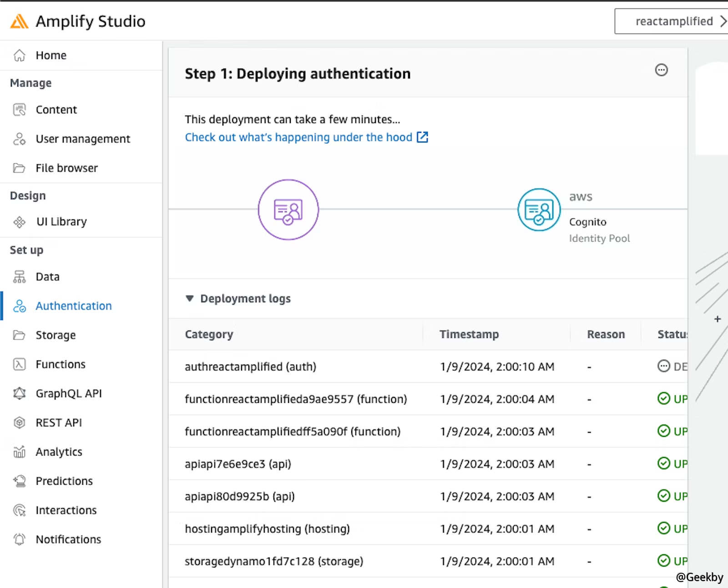Click the in-progress status icon for auth row
The width and height of the screenshot is (728, 588).
point(664,366)
